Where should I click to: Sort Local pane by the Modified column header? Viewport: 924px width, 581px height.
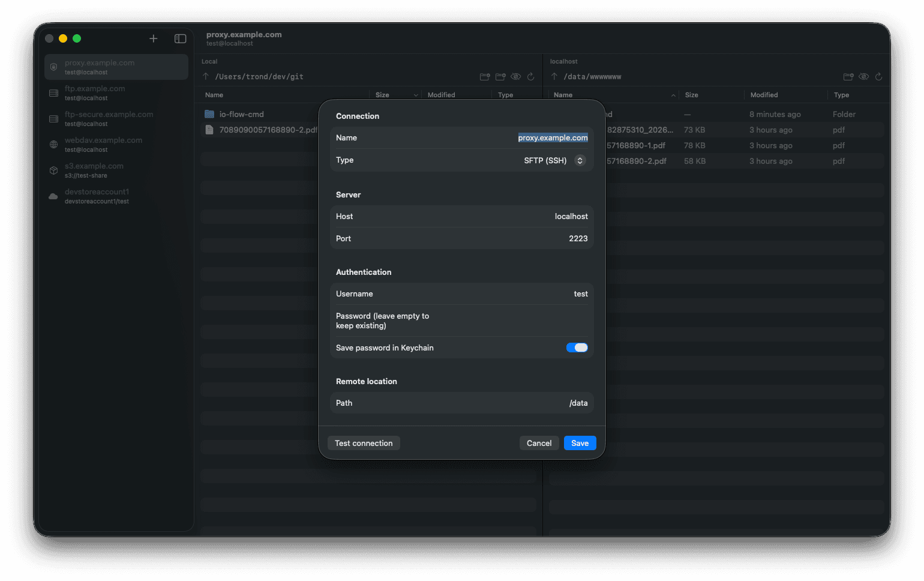(441, 95)
